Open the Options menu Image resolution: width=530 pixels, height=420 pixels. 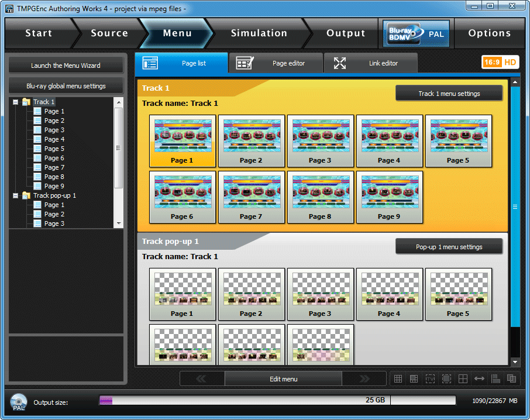pyautogui.click(x=490, y=33)
